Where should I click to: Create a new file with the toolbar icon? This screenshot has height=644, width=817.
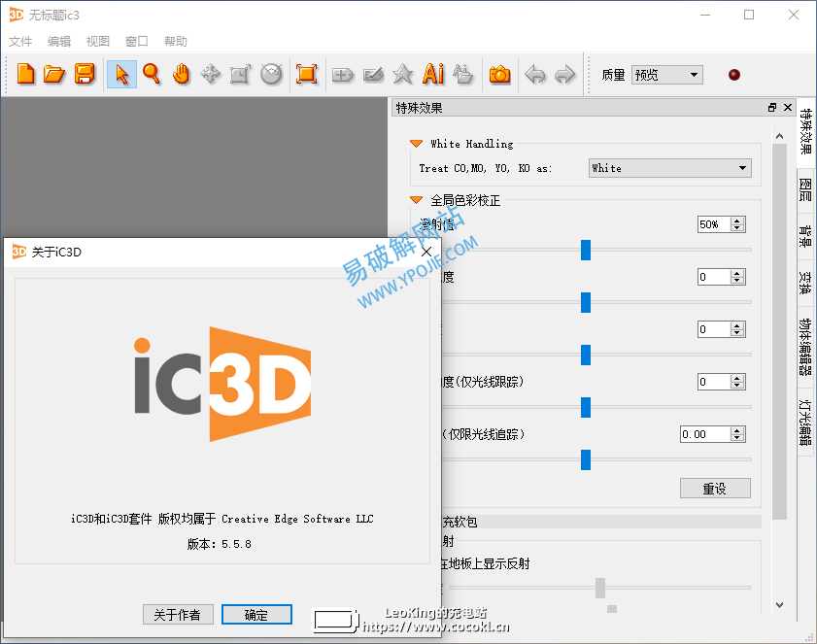[x=25, y=74]
